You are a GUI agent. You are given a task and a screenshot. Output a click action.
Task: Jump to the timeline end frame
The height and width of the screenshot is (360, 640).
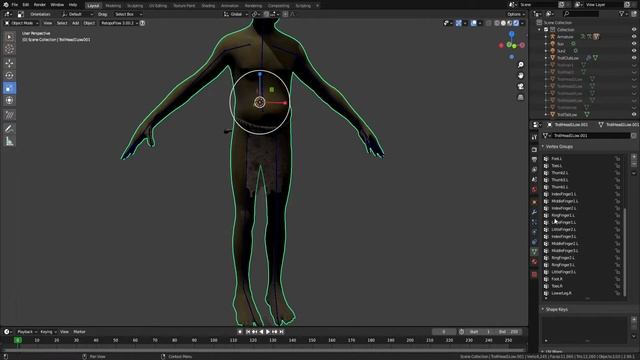pos(281,332)
